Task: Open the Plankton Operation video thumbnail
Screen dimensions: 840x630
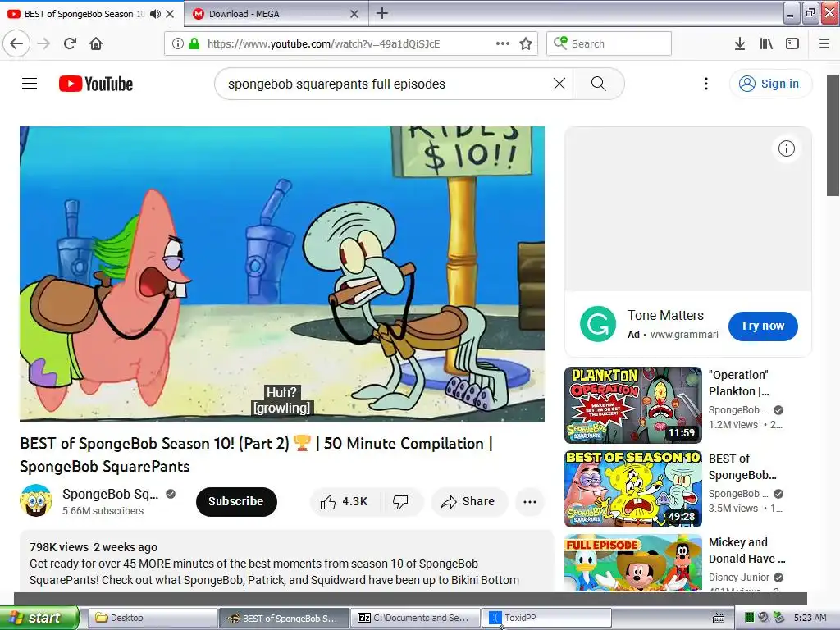Action: click(x=632, y=405)
